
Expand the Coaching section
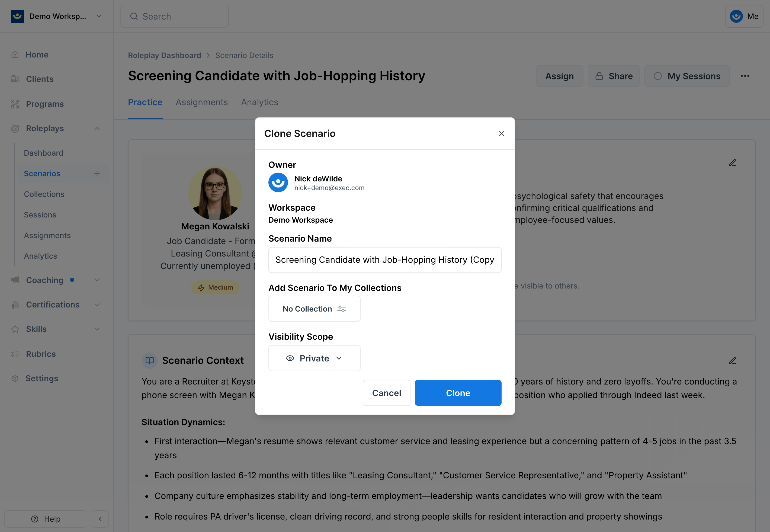point(97,280)
